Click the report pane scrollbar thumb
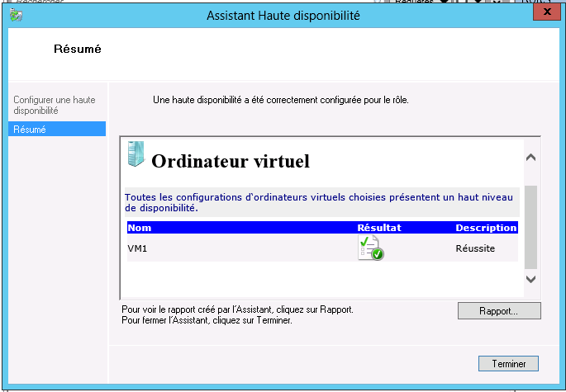This screenshot has height=392, width=566. [x=530, y=227]
